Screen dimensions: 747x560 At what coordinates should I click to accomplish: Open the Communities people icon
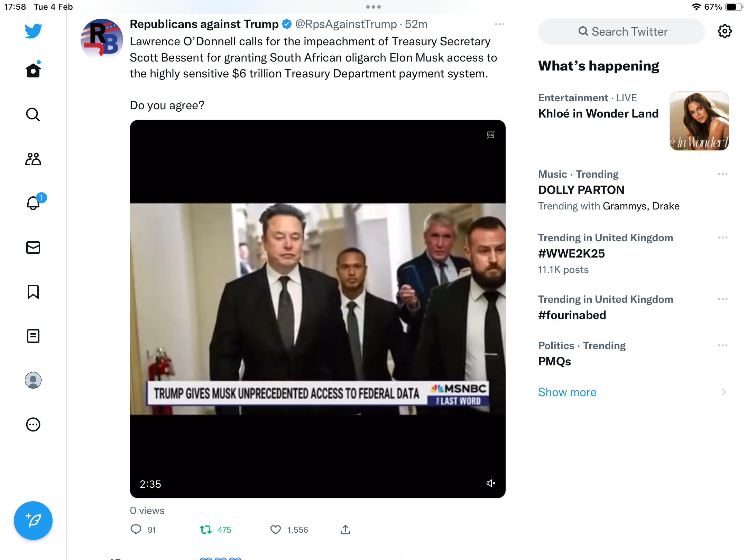click(33, 159)
